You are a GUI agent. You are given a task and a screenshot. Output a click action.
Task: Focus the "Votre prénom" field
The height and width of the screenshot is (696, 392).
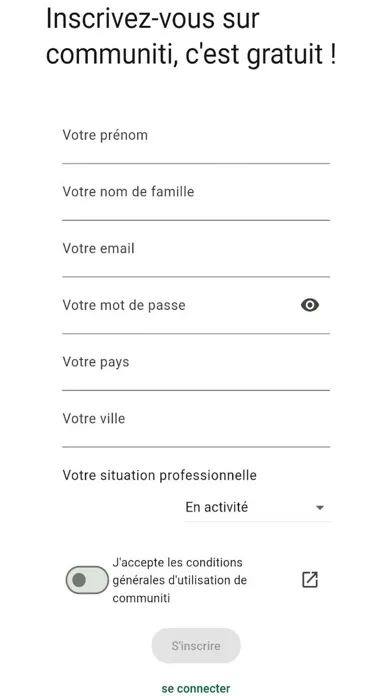click(196, 142)
